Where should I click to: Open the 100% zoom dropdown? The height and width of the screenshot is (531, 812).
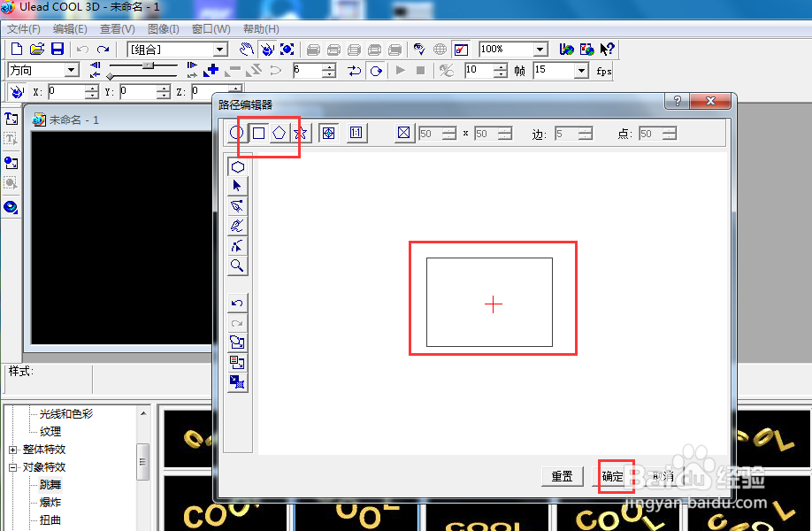[540, 50]
